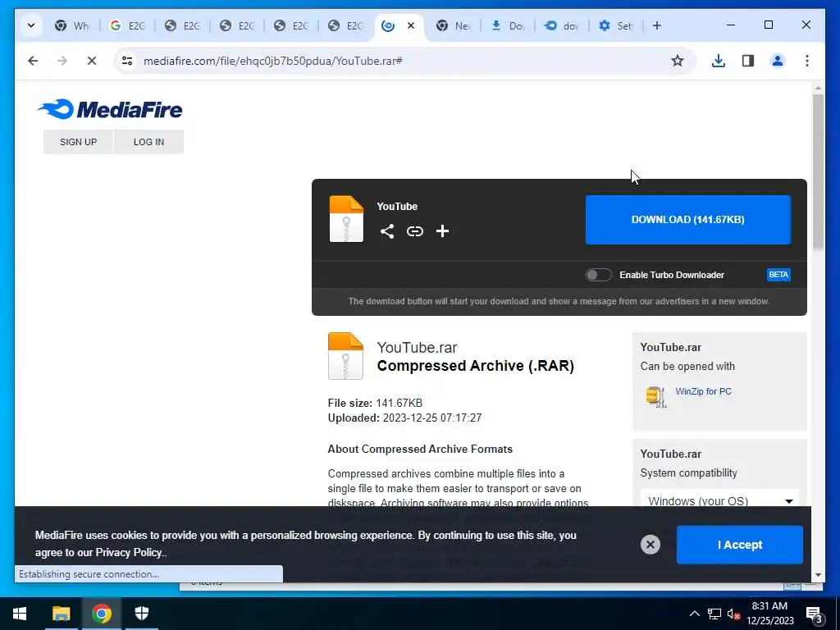Image resolution: width=840 pixels, height=630 pixels.
Task: View site information icon in address bar
Action: pyautogui.click(x=127, y=61)
